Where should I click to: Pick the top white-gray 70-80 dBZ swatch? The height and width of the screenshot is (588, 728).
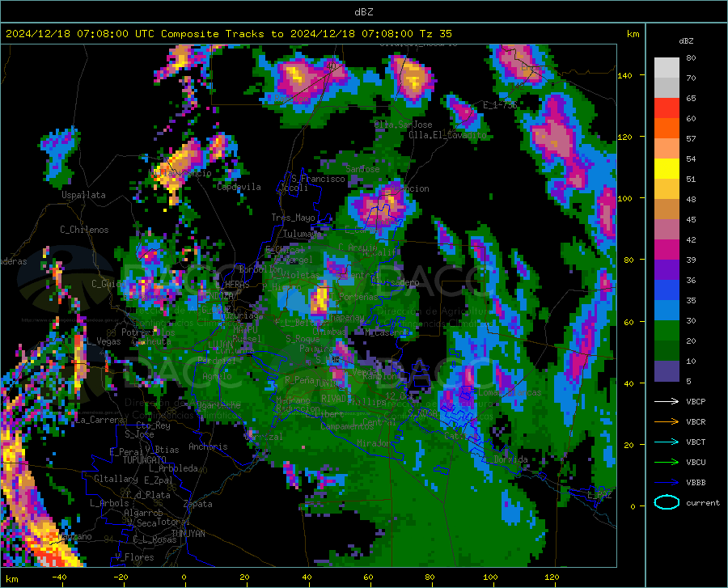tap(667, 68)
